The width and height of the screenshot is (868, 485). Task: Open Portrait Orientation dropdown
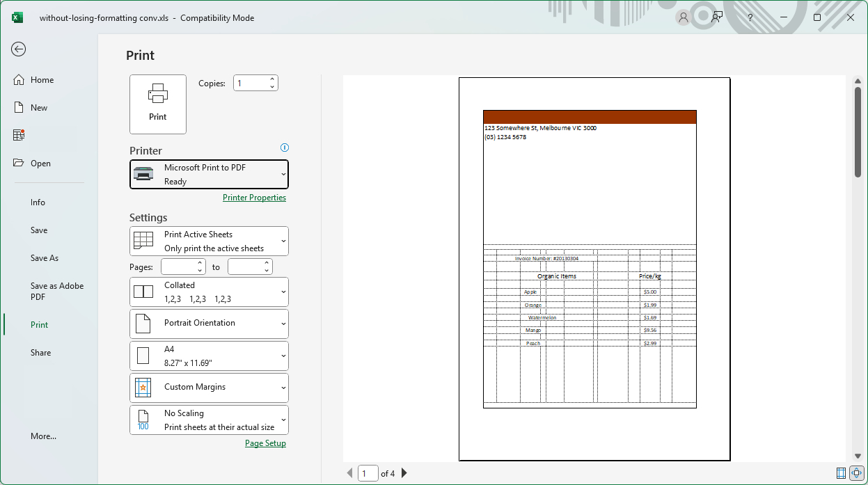pos(209,324)
